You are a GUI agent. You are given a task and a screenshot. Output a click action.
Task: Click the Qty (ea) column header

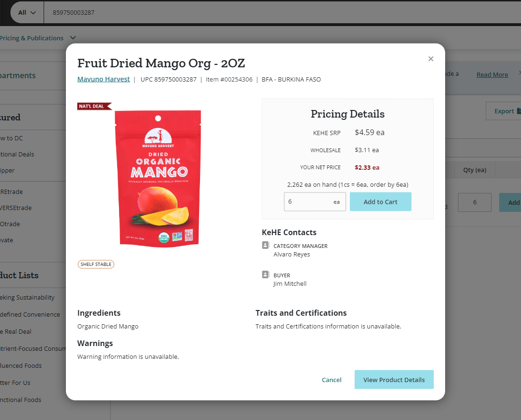pyautogui.click(x=475, y=170)
